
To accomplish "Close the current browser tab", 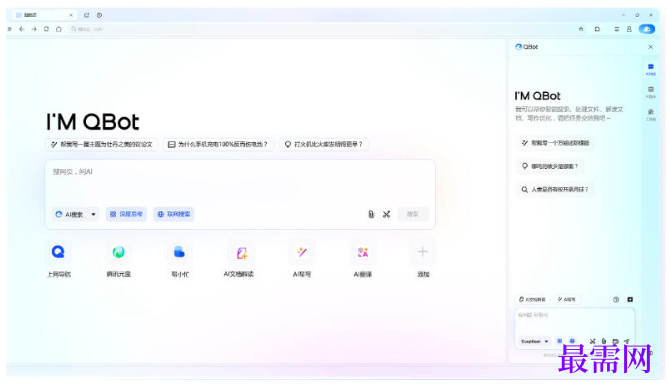I will tap(71, 15).
